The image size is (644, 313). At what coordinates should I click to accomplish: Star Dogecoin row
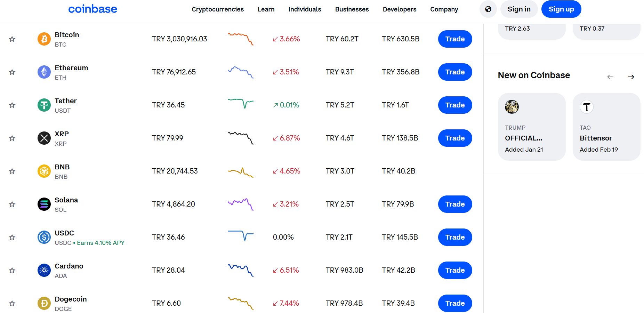[12, 303]
